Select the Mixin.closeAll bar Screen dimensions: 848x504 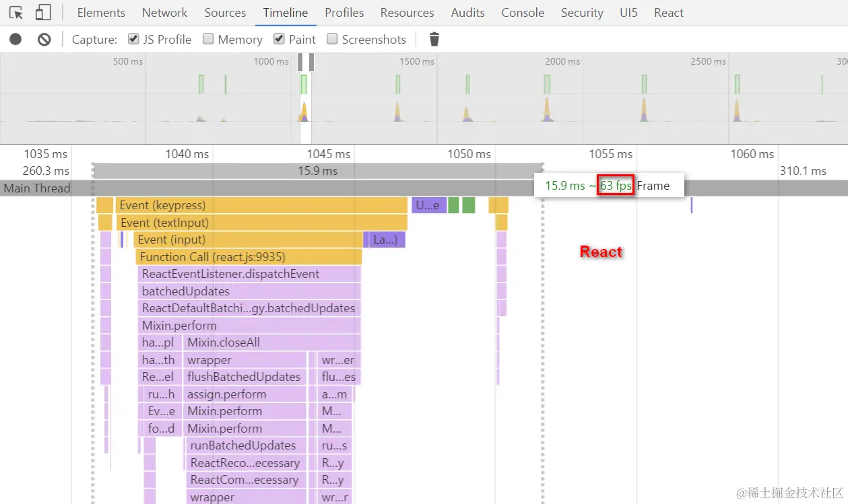272,343
